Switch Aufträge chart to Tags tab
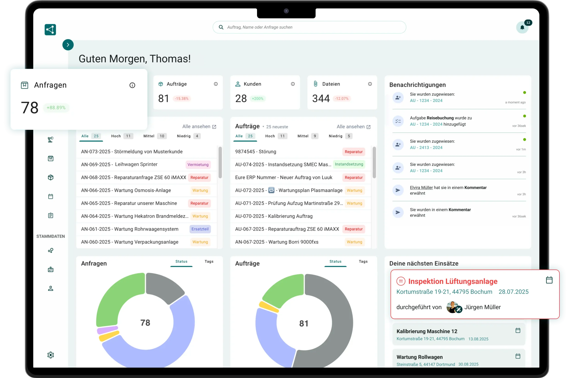Viewport: 588px width, 378px height. click(363, 261)
